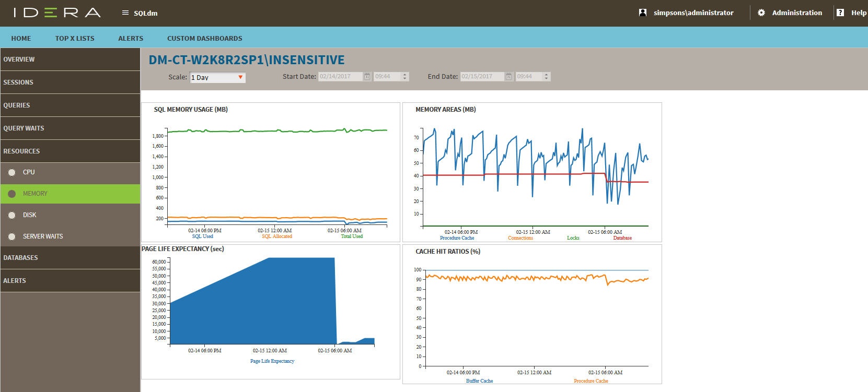Open Administration via the gear icon
Viewport: 868px width, 392px height.
(x=761, y=13)
